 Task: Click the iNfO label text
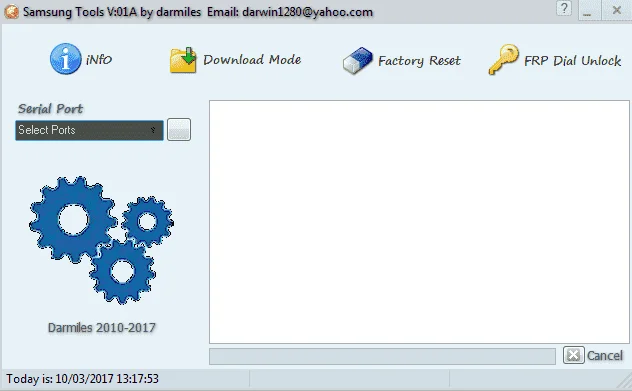99,60
